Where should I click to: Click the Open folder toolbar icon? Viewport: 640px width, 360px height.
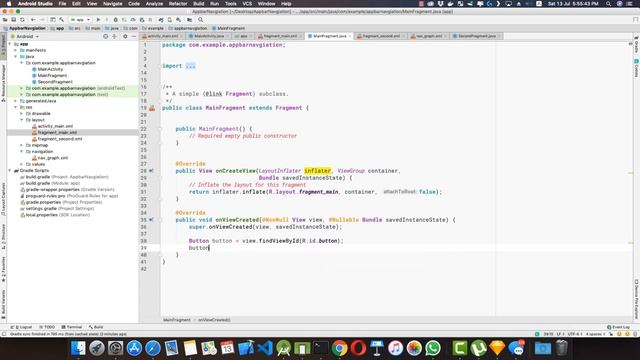(5, 20)
